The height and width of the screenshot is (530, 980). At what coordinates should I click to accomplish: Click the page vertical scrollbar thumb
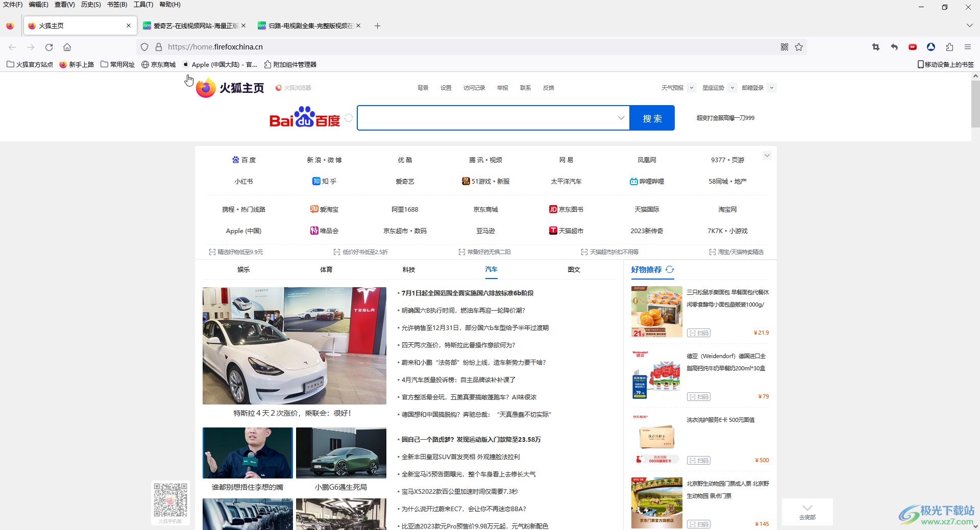coord(975,104)
